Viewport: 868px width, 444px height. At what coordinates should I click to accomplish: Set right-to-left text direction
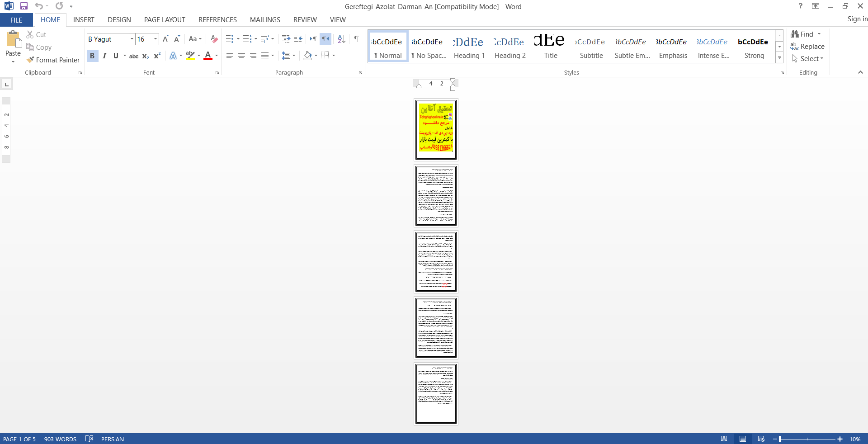pos(325,39)
